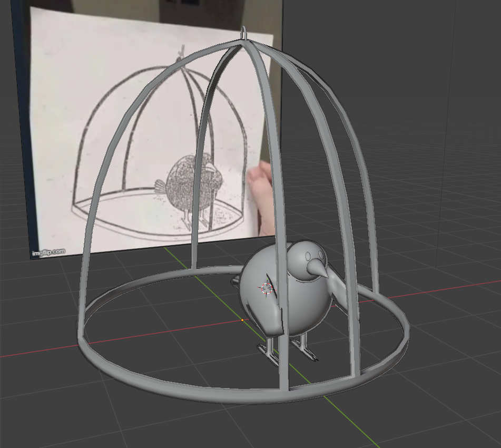Select the hanging hook atop the cage

click(x=244, y=33)
